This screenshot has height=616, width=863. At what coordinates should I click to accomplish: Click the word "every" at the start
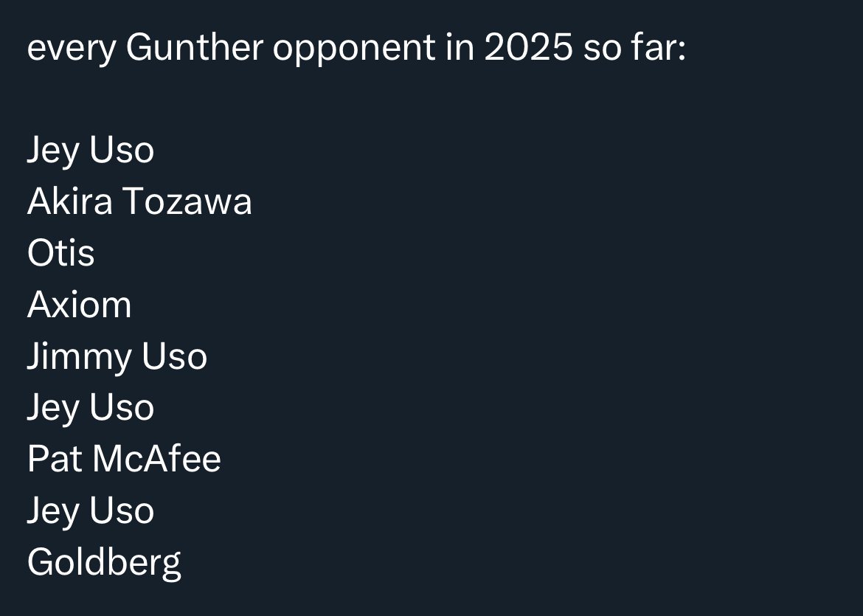click(x=70, y=49)
